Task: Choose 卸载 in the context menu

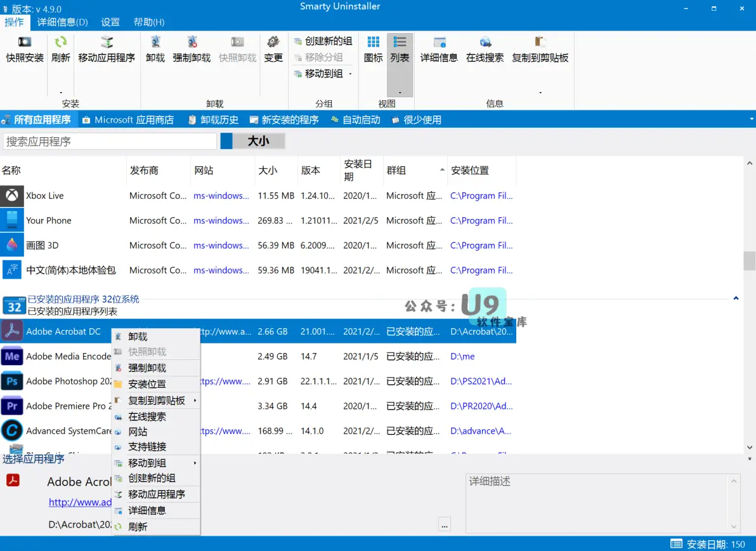Action: (156, 336)
